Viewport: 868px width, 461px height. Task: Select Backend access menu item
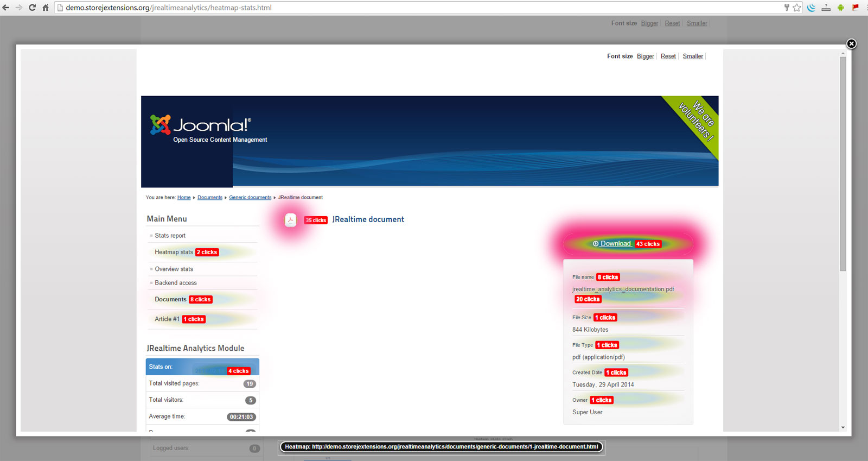click(176, 283)
